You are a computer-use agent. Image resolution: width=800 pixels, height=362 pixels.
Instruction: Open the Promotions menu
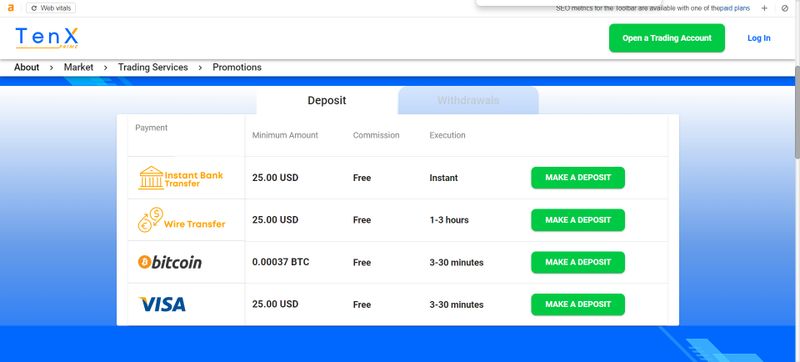(x=237, y=67)
